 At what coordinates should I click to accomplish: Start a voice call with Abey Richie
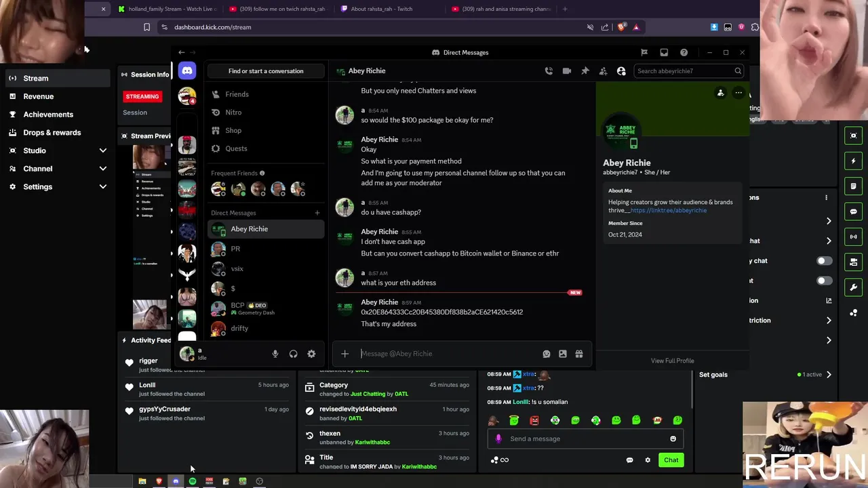click(x=549, y=70)
